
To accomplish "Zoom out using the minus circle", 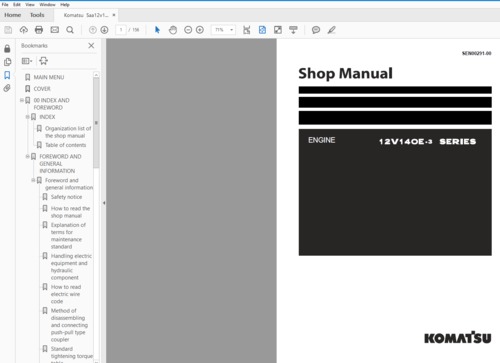I will 188,30.
